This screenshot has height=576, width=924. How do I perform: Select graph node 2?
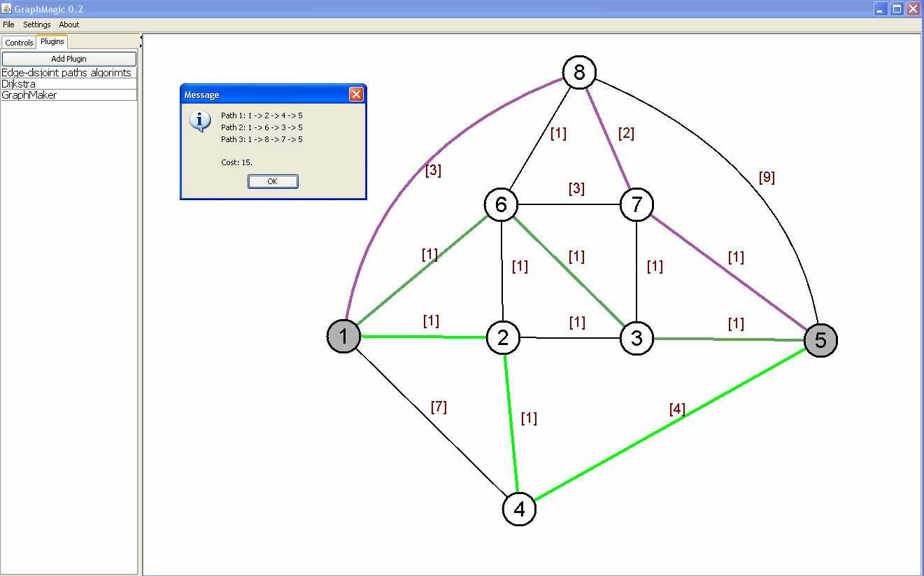(503, 338)
